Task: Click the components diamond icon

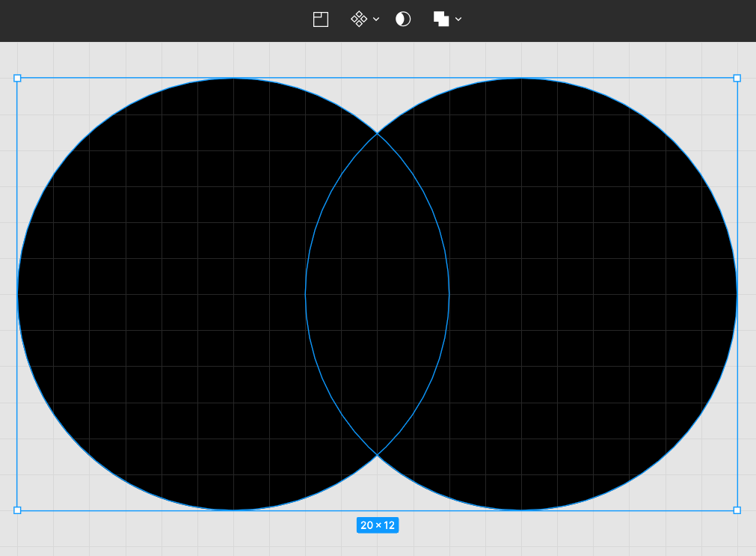Action: (359, 19)
